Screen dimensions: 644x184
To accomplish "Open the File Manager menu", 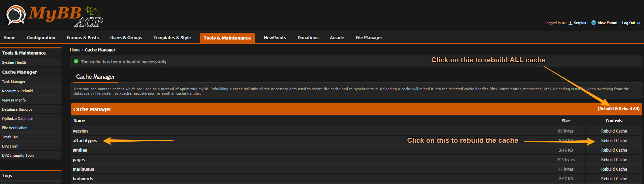I will 369,38.
